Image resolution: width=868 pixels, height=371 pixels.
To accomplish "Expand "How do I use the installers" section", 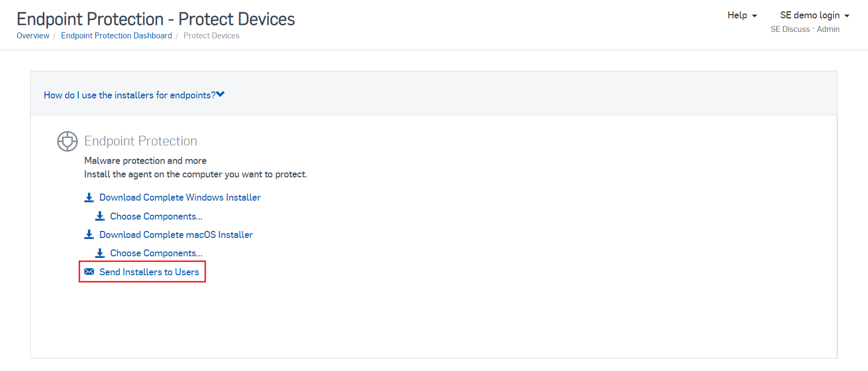I will tap(130, 95).
